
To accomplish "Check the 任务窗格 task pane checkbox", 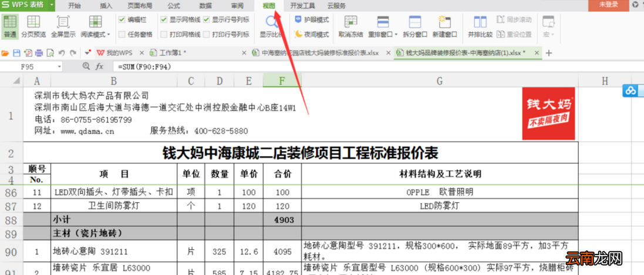I will (122, 35).
